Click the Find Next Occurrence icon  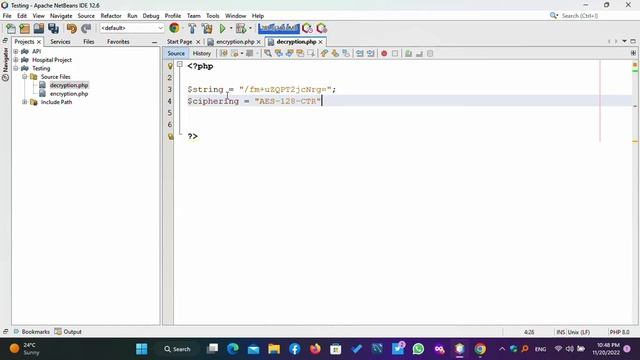[289, 53]
